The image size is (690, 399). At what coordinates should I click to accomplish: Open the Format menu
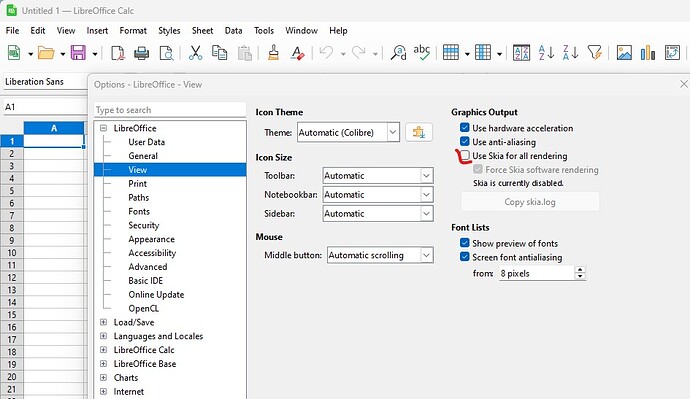(133, 30)
